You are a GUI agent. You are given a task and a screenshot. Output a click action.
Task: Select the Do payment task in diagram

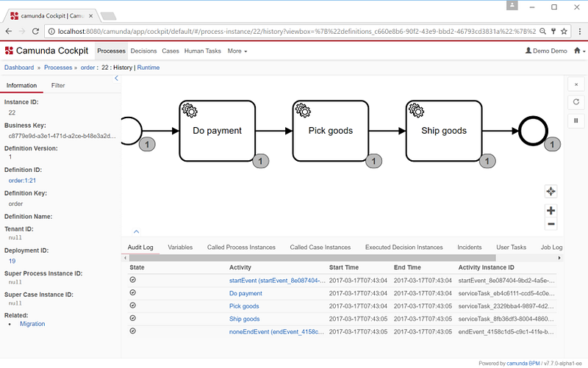(x=218, y=131)
